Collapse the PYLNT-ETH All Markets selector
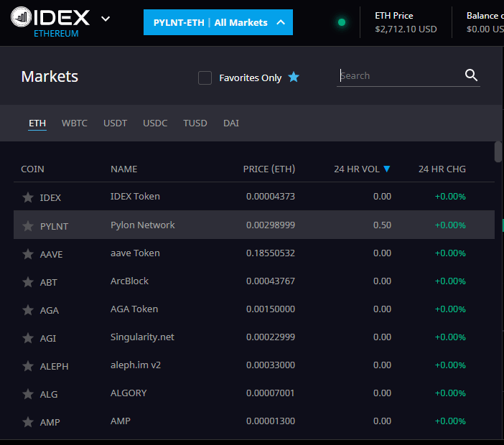 [x=218, y=22]
